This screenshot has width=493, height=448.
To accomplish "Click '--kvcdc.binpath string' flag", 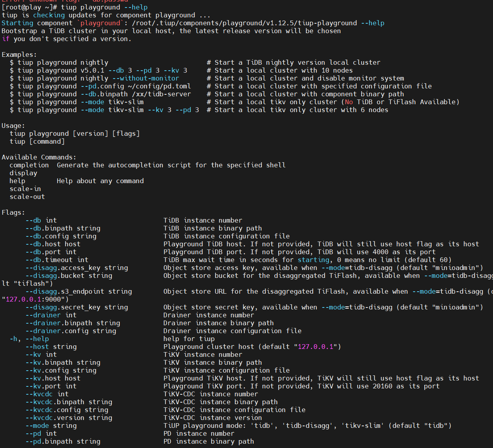I will tap(69, 402).
